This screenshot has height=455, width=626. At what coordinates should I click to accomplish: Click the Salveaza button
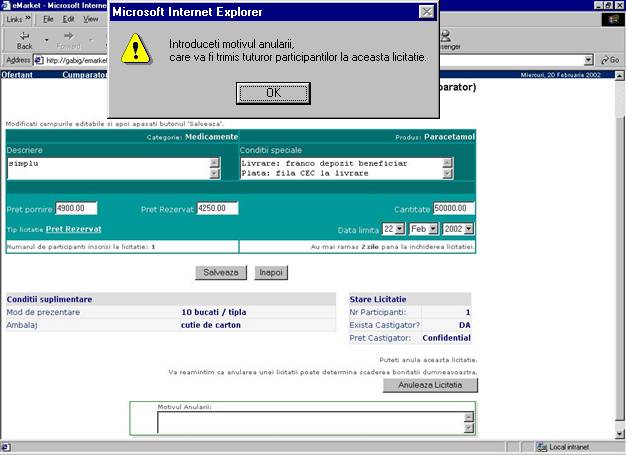tap(220, 272)
